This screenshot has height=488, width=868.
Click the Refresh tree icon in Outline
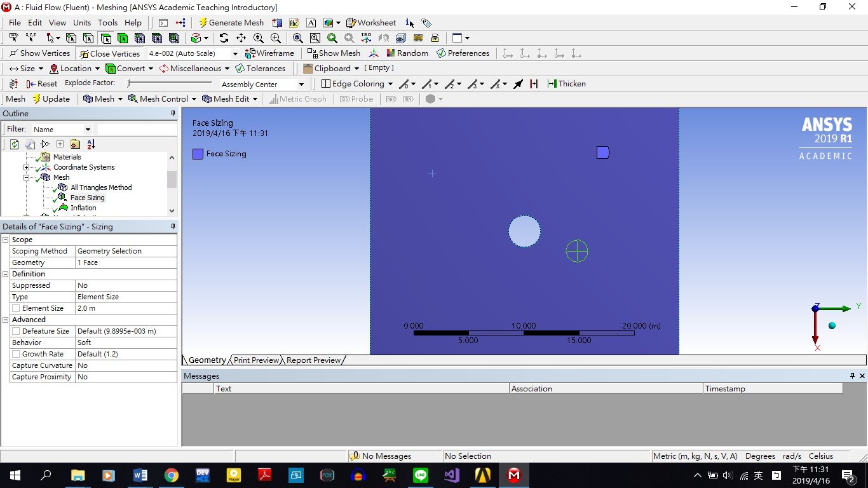pyautogui.click(x=15, y=144)
